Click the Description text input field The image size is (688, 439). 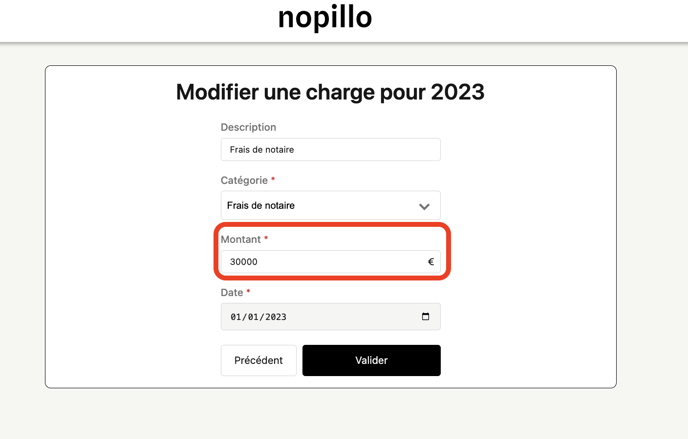tap(330, 150)
